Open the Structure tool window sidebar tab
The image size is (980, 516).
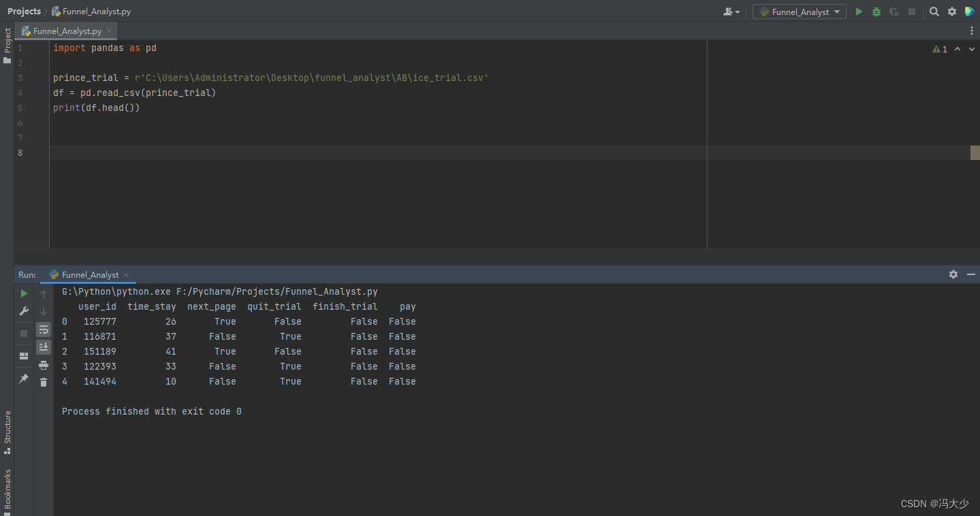tap(7, 432)
